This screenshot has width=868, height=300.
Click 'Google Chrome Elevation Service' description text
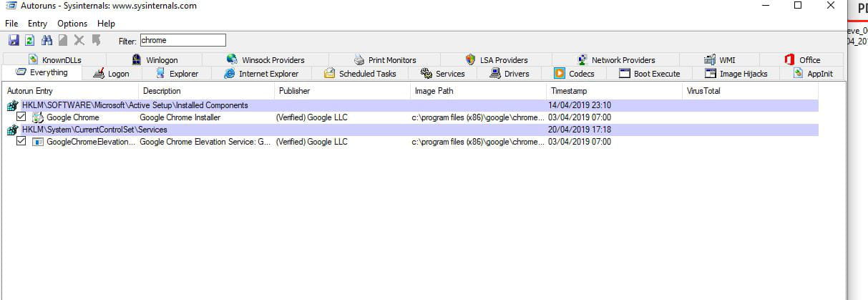(x=205, y=142)
